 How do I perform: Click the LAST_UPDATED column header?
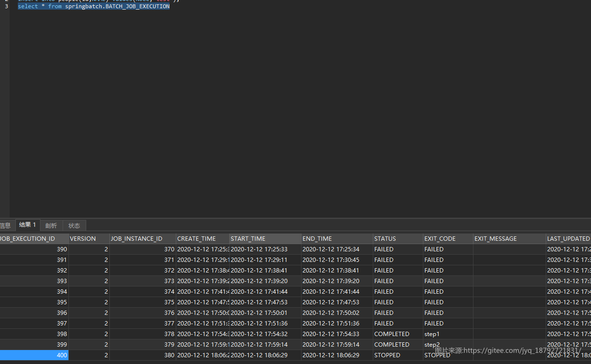(x=568, y=239)
